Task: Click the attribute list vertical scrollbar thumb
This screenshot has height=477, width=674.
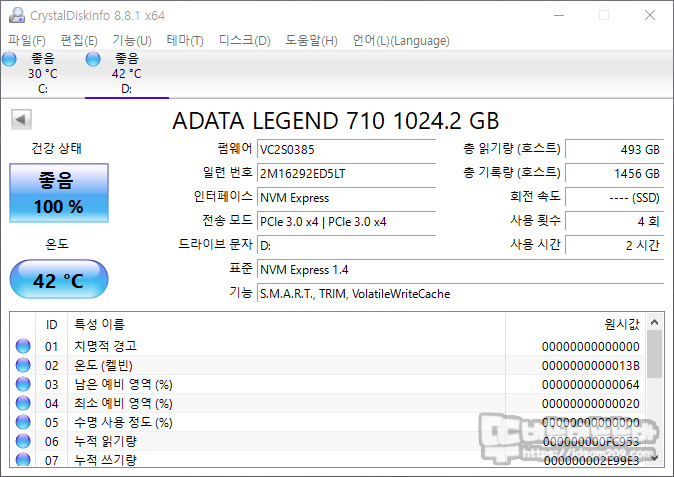Action: coord(654,354)
